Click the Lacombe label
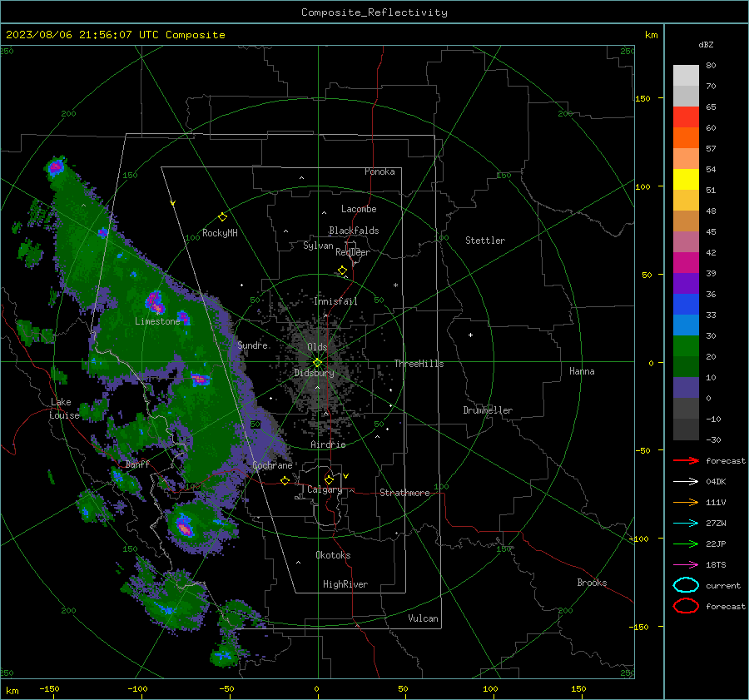Screen dimensions: 749x700 click(x=359, y=209)
